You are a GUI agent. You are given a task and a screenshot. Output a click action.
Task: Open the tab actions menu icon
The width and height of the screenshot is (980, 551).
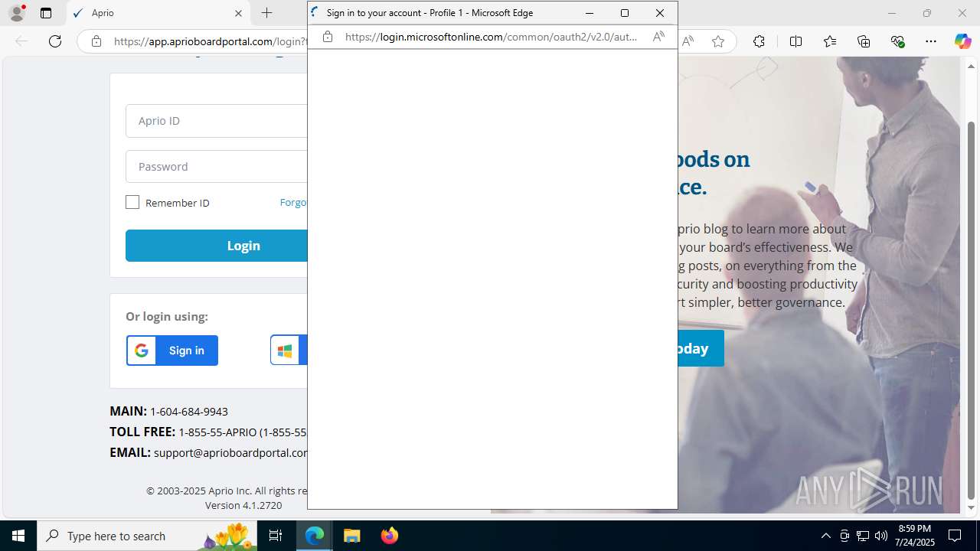tap(46, 13)
